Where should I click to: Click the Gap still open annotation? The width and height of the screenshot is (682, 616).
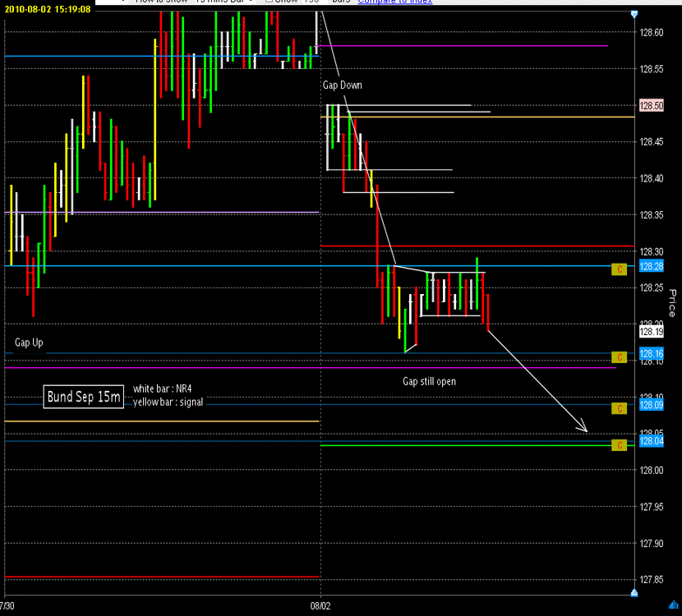pyautogui.click(x=429, y=382)
